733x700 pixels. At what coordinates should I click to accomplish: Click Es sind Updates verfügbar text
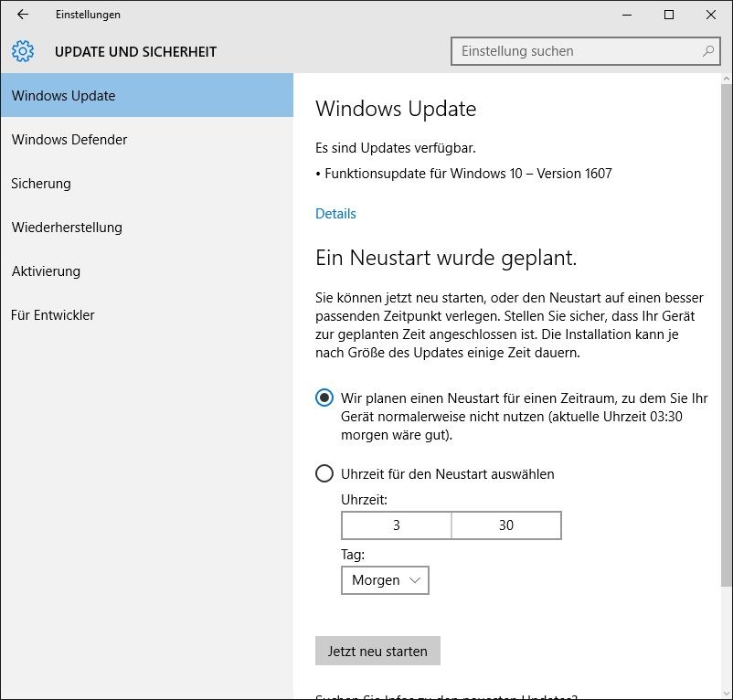[396, 148]
